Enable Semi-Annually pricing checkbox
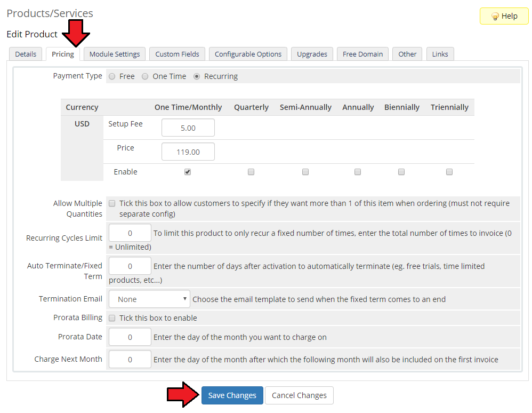 click(305, 172)
